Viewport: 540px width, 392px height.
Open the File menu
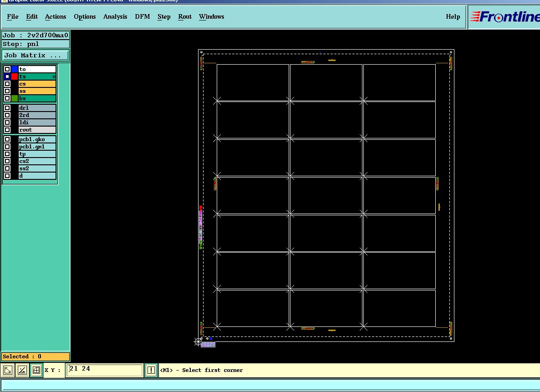[x=13, y=16]
